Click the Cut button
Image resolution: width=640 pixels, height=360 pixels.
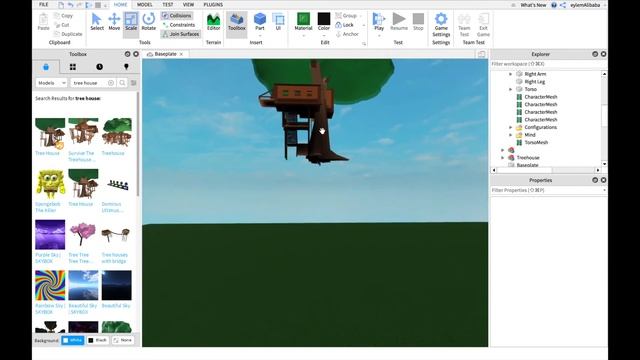tap(62, 25)
